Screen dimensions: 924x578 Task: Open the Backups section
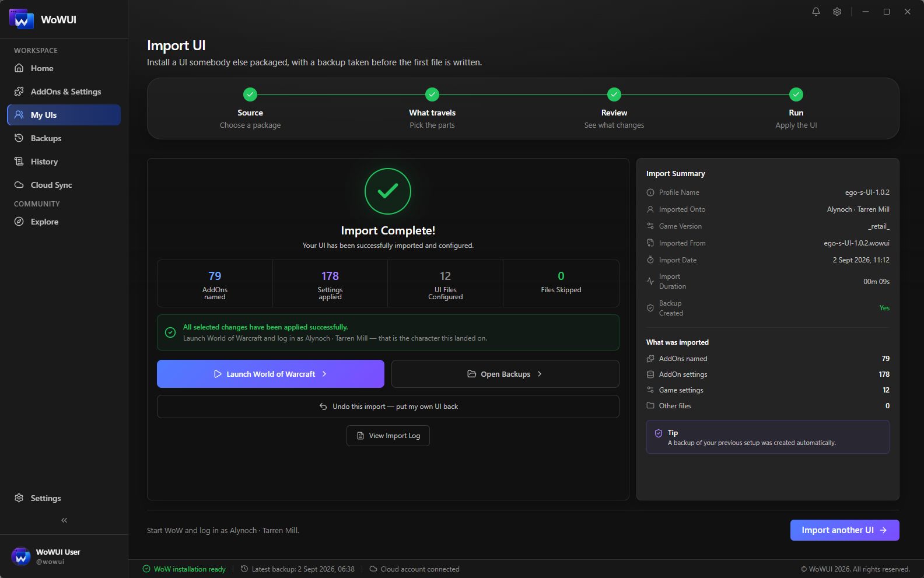point(64,138)
